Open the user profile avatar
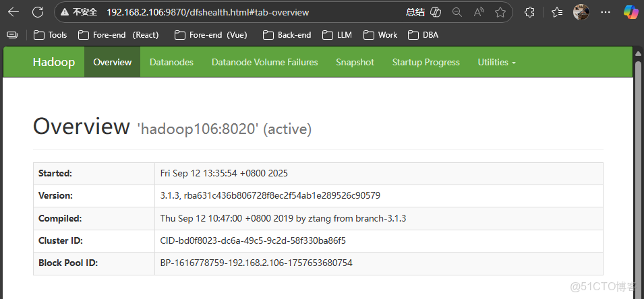The image size is (644, 299). (x=581, y=12)
